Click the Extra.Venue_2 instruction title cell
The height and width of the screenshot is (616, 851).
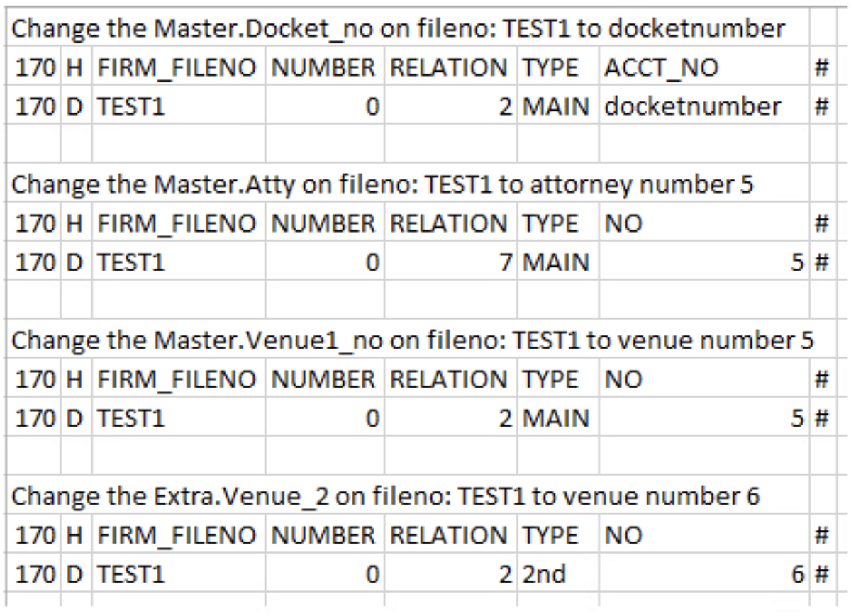(385, 496)
